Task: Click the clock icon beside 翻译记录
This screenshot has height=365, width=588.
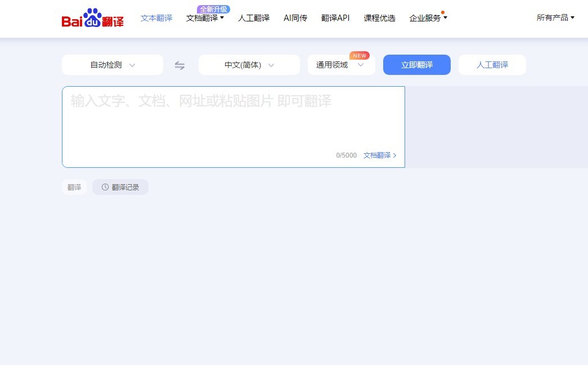Action: (x=105, y=187)
